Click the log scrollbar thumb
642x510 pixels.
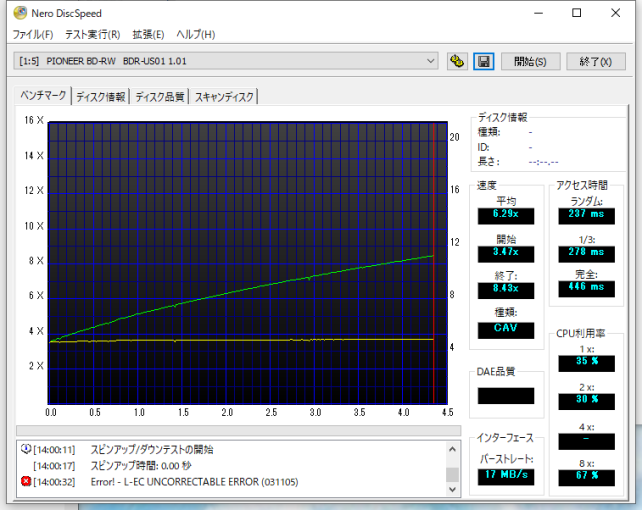(x=452, y=474)
